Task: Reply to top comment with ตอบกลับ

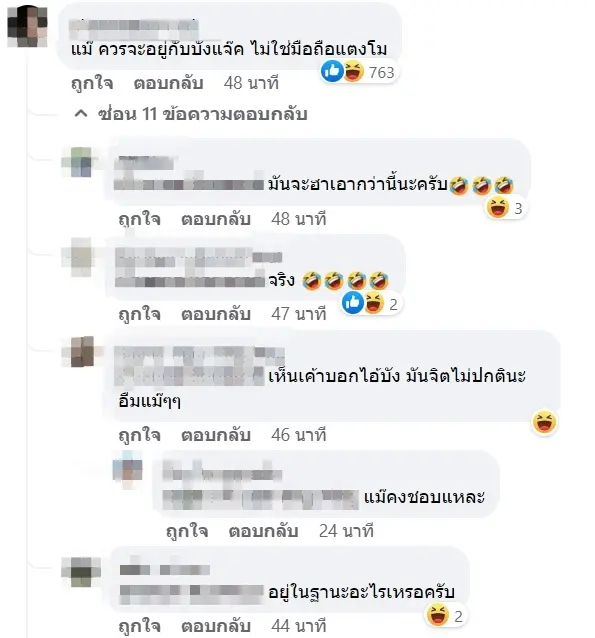Action: [168, 83]
